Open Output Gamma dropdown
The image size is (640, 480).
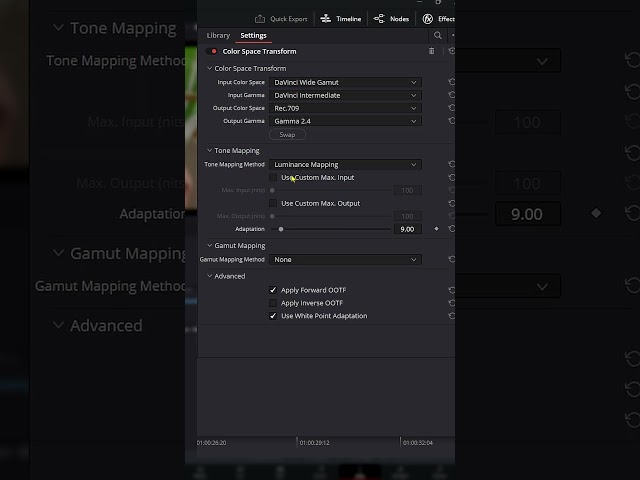345,121
